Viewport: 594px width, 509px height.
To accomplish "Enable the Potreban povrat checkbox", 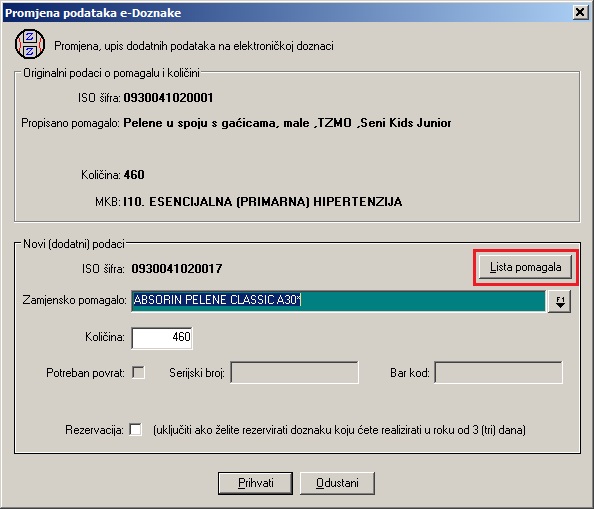I will coord(138,372).
